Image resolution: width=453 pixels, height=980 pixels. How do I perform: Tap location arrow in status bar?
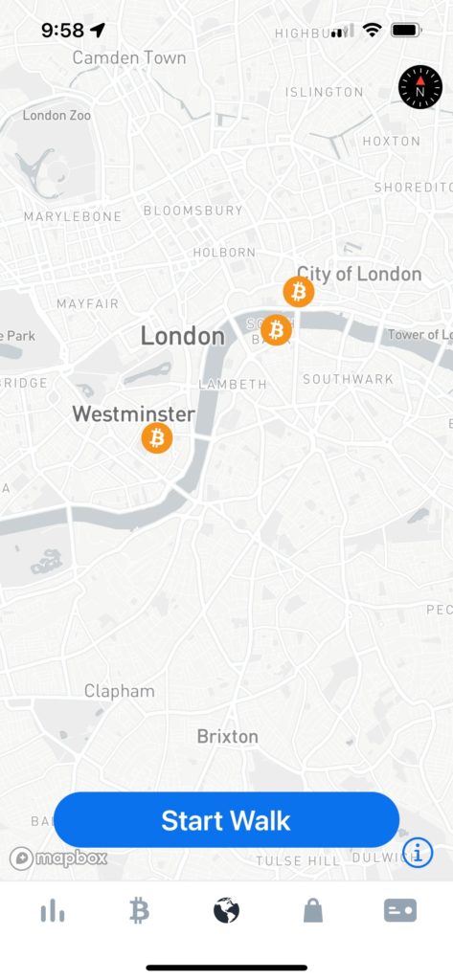tap(98, 30)
